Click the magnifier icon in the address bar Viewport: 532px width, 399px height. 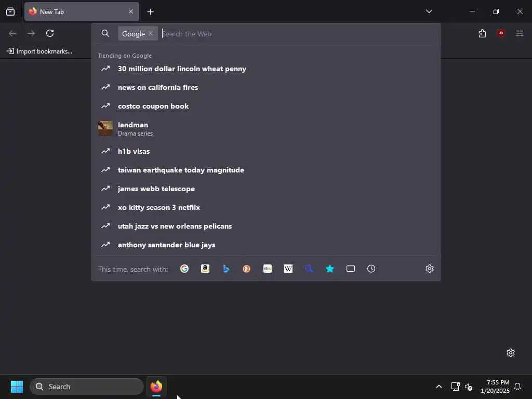click(x=105, y=33)
